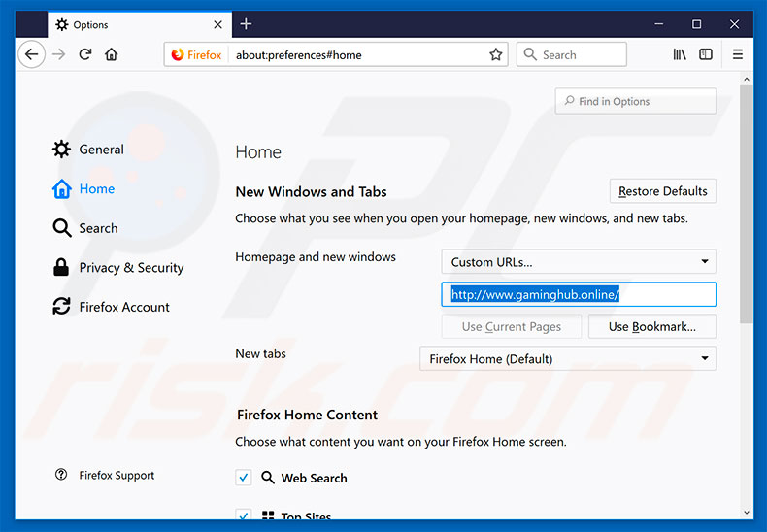Click the magnifier icon beside Search category

[62, 228]
